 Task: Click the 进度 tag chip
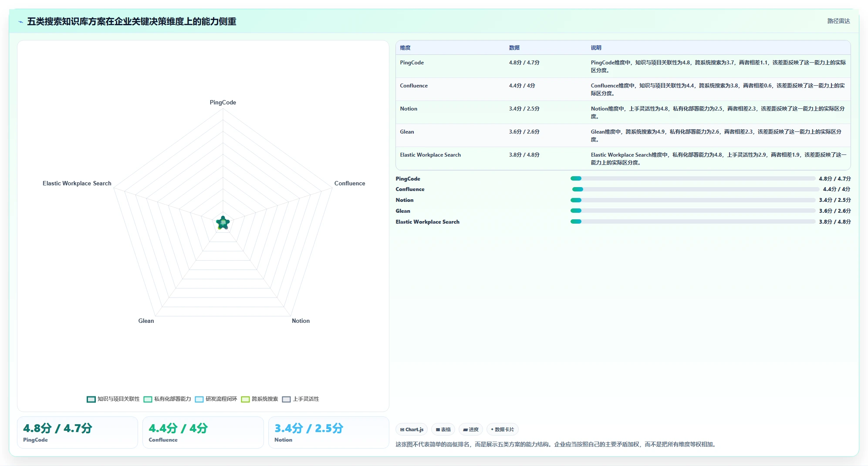pos(471,429)
